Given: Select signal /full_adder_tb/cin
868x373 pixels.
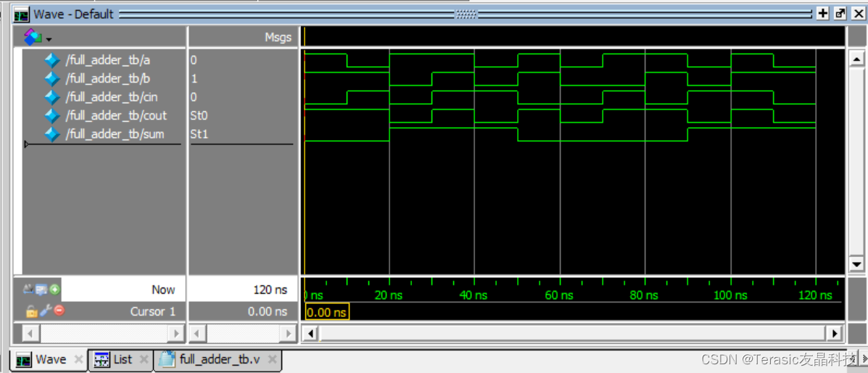Looking at the screenshot, I should point(111,97).
